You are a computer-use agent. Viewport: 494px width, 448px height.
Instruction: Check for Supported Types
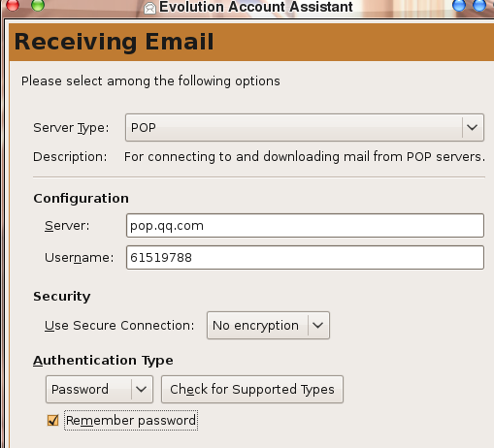(x=252, y=389)
